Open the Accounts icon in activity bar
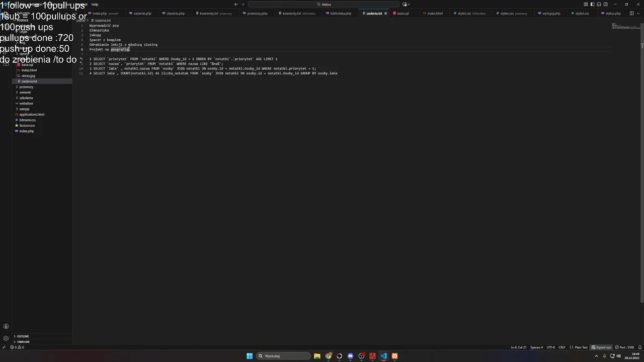Screen dimensions: 644x362 (x=6, y=326)
